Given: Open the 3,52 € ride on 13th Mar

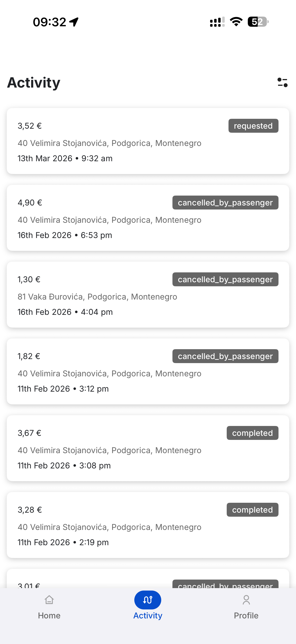Looking at the screenshot, I should point(148,141).
